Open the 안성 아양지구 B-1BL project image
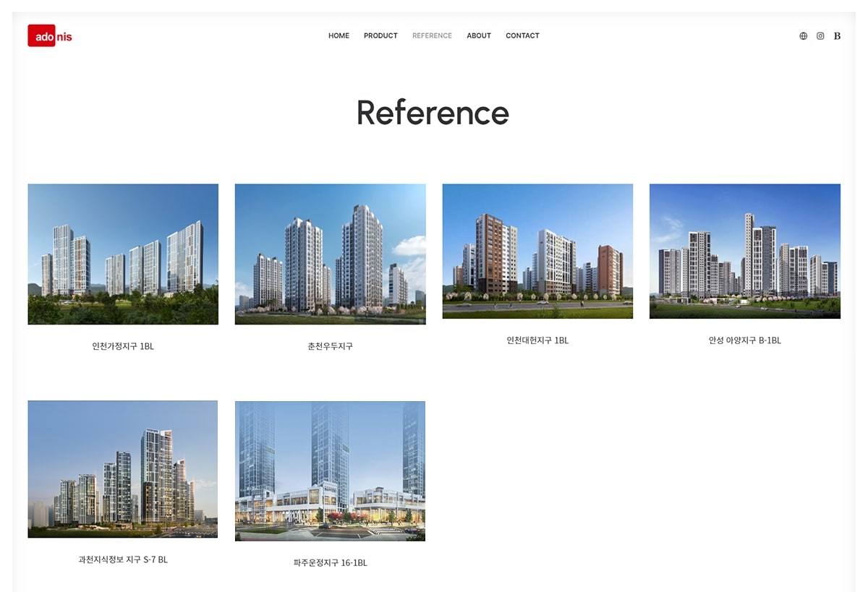Image resolution: width=868 pixels, height=592 pixels. [745, 251]
